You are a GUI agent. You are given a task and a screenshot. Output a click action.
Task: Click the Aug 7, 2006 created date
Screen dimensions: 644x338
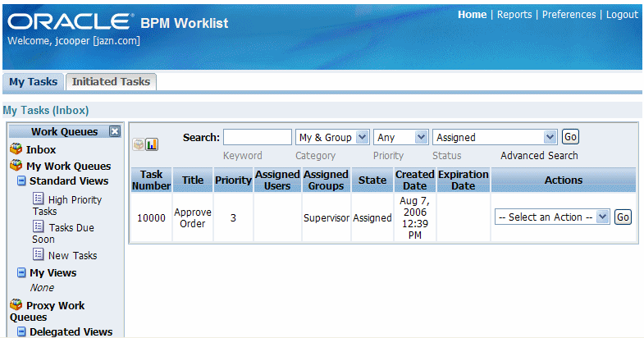coord(415,217)
